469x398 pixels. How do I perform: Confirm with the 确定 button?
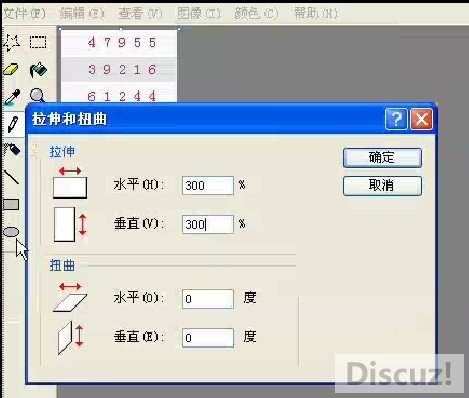pos(382,158)
